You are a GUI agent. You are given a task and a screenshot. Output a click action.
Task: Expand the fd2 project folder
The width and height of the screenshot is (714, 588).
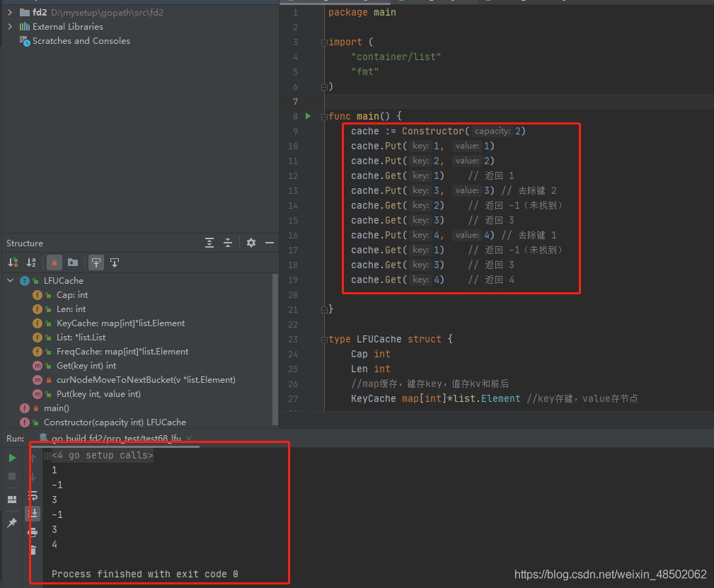coord(10,12)
